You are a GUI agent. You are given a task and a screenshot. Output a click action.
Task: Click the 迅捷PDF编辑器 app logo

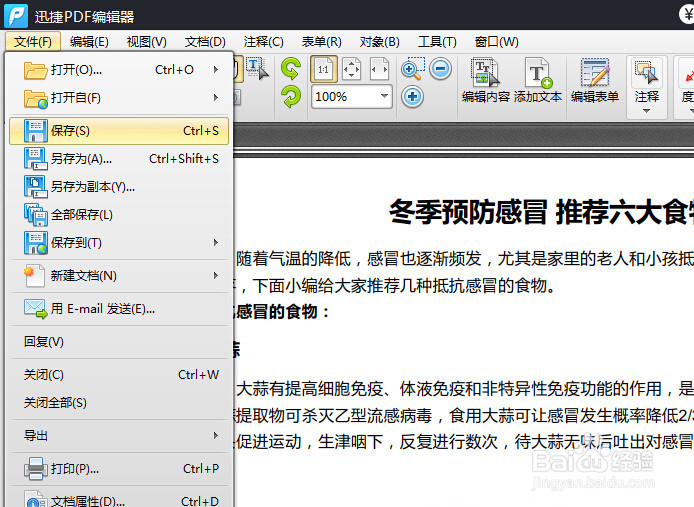click(16, 15)
